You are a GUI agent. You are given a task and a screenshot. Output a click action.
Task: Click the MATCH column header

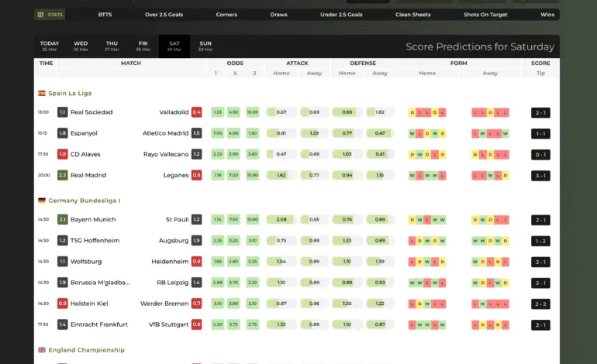(x=131, y=64)
